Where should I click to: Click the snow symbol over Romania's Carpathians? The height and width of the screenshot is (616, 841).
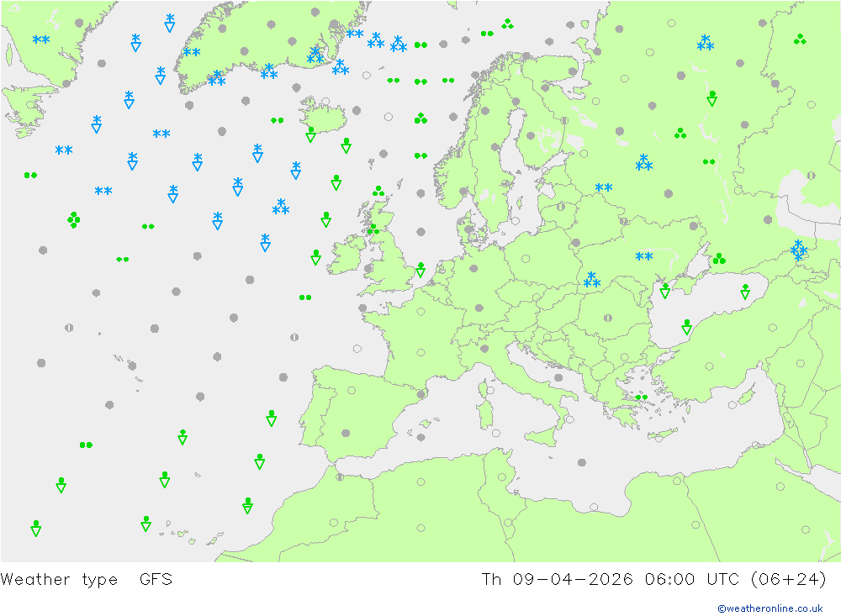pyautogui.click(x=592, y=279)
